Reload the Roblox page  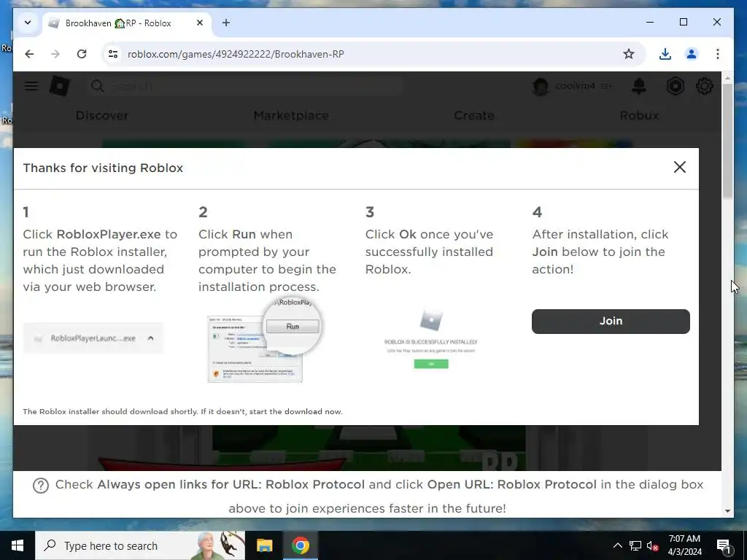[82, 54]
